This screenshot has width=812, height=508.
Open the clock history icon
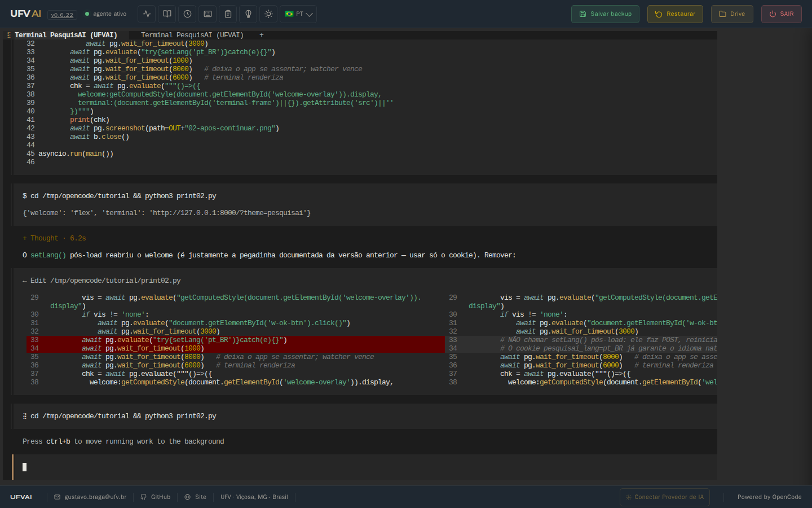[187, 14]
